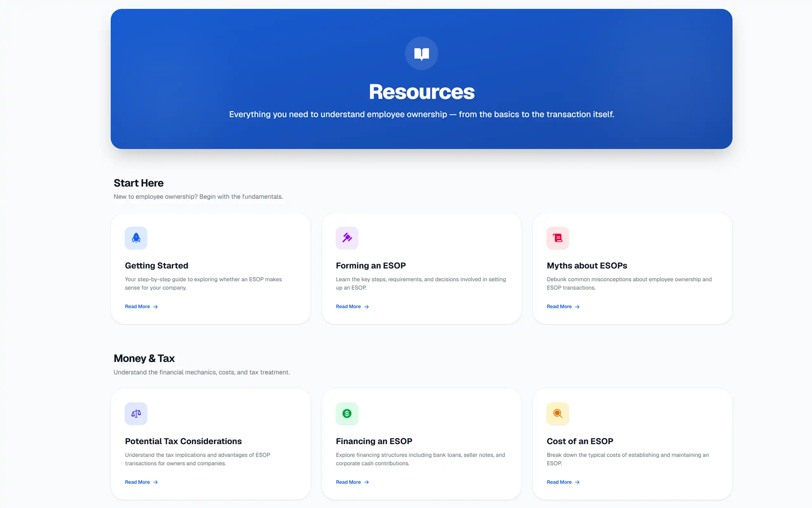Click the Cost of an ESOP card title
Viewport: 812px width, 508px height.
[x=580, y=441]
